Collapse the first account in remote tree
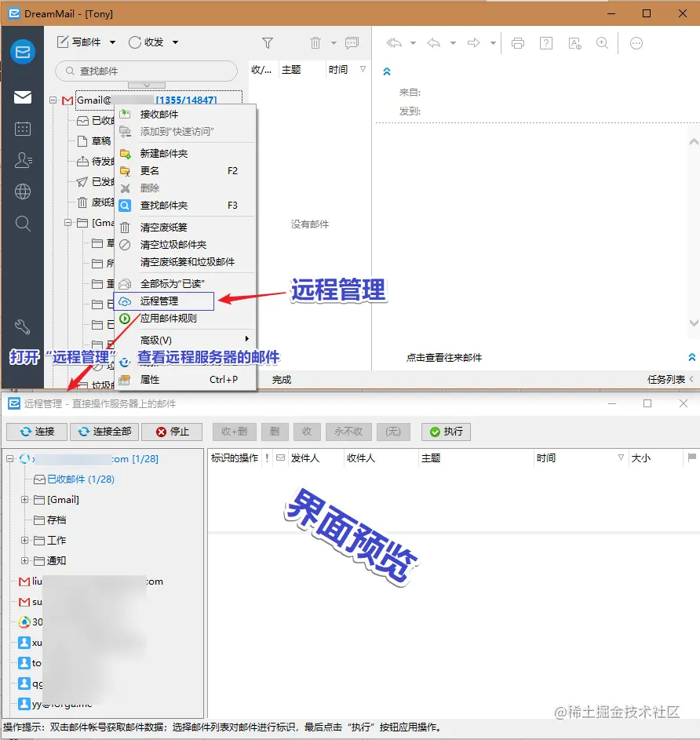 point(10,458)
